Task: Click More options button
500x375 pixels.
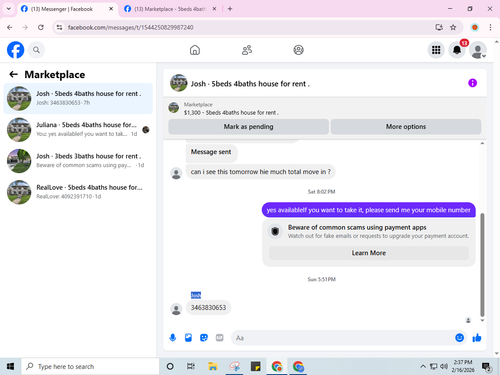Action: click(406, 127)
